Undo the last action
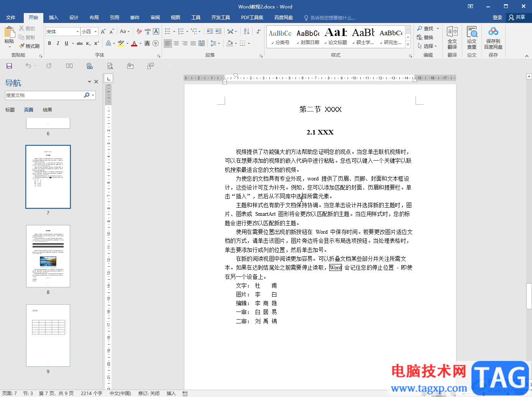Image resolution: width=532 pixels, height=397 pixels. click(x=28, y=66)
